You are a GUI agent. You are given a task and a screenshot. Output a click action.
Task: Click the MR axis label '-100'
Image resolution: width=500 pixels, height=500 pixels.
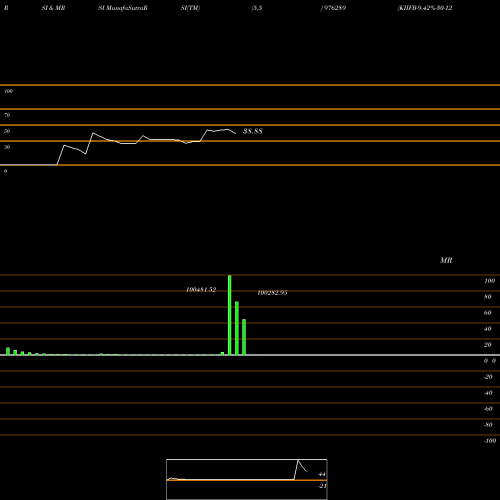[490, 441]
